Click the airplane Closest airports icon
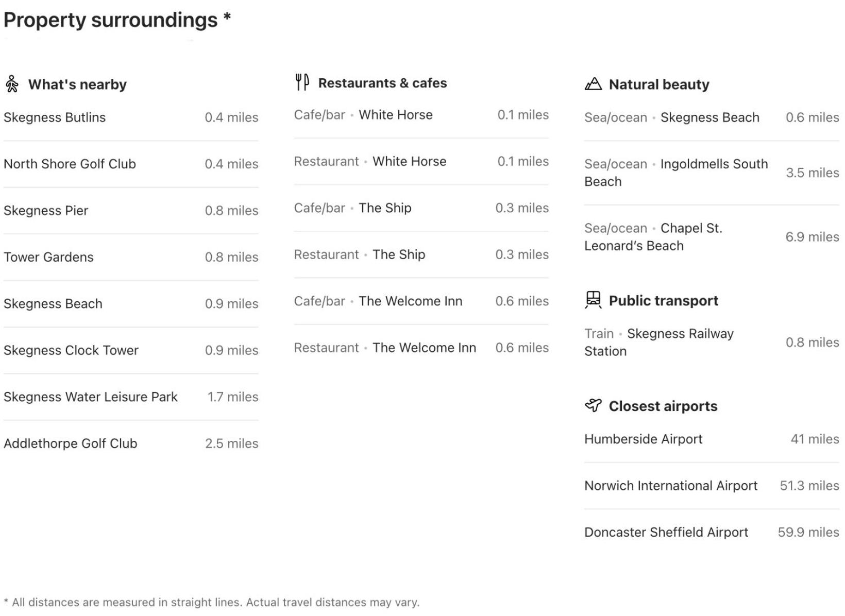This screenshot has height=616, width=845. click(593, 405)
